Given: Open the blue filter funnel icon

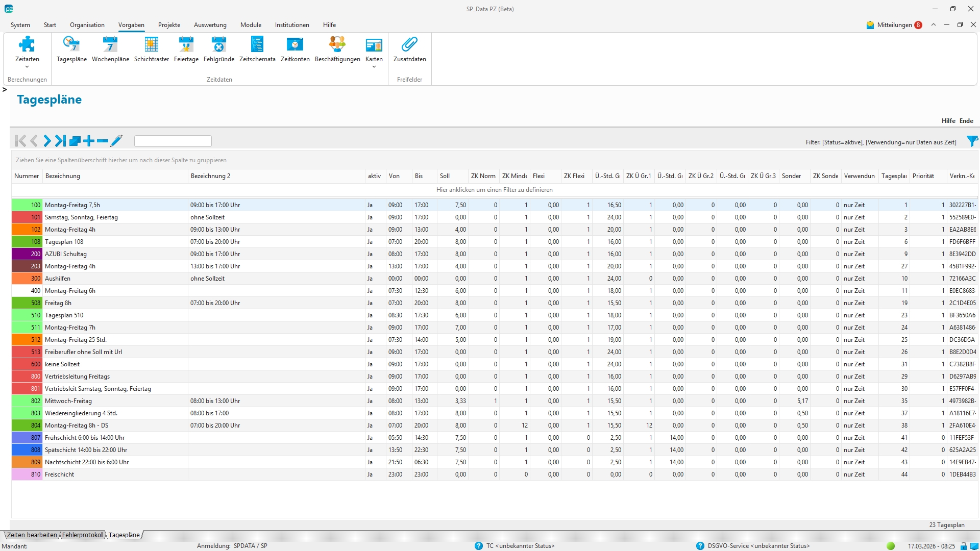Looking at the screenshot, I should pos(972,141).
